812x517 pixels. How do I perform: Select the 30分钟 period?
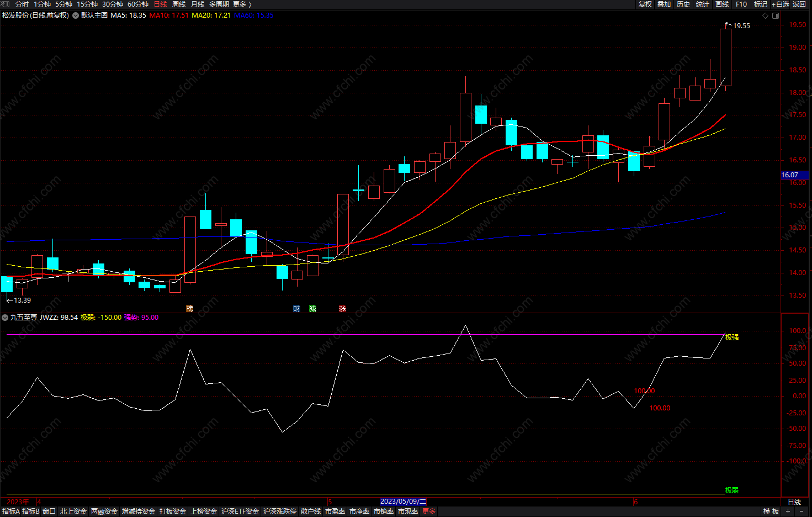(113, 4)
